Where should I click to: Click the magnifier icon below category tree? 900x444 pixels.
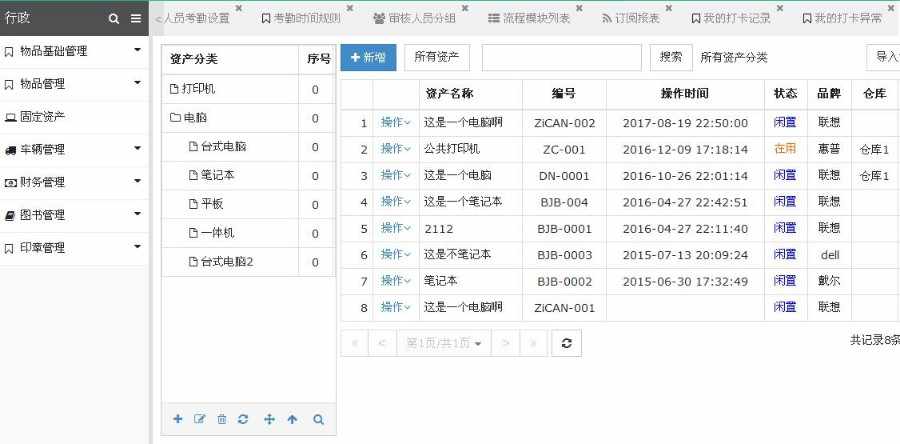pos(318,419)
